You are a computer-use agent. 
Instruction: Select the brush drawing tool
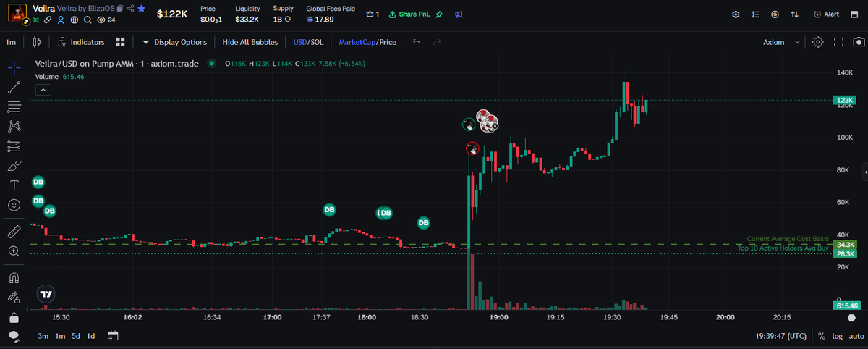[14, 166]
